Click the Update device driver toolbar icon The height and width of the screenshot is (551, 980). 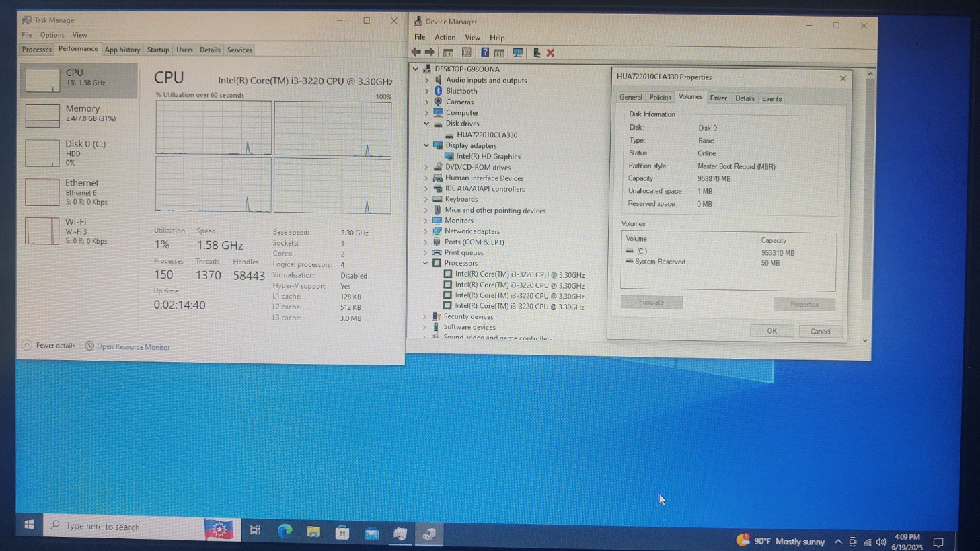tap(536, 52)
